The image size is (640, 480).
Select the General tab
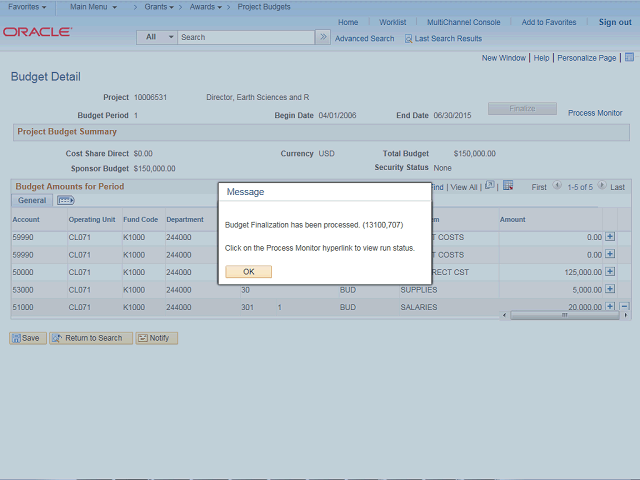pyautogui.click(x=32, y=200)
